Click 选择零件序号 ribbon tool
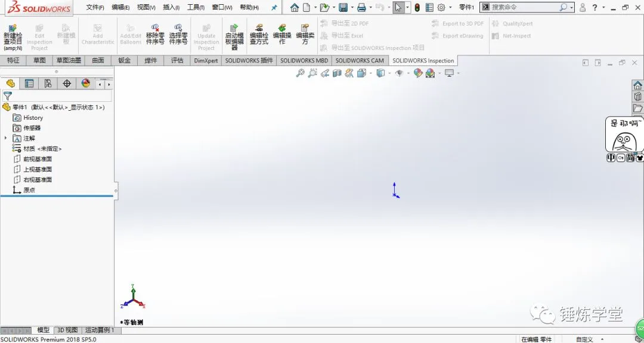This screenshot has width=644, height=343. [178, 33]
